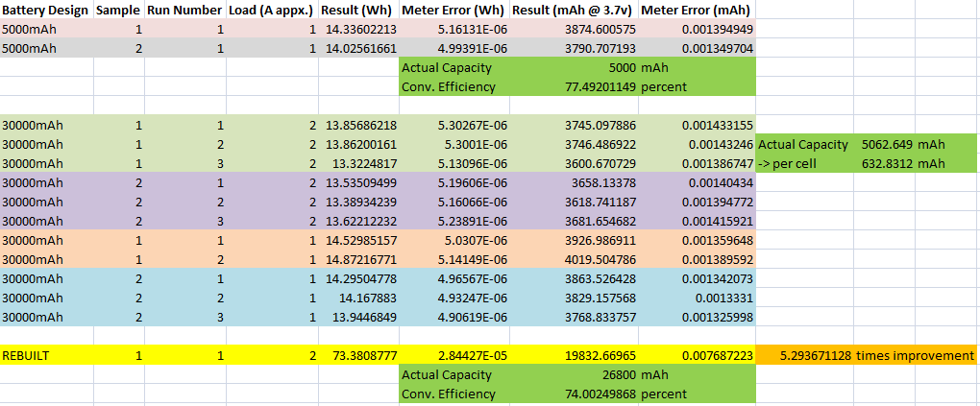Click the cell with value 4.99391E-06
Viewport: 980px width, 406px height.
pos(455,48)
